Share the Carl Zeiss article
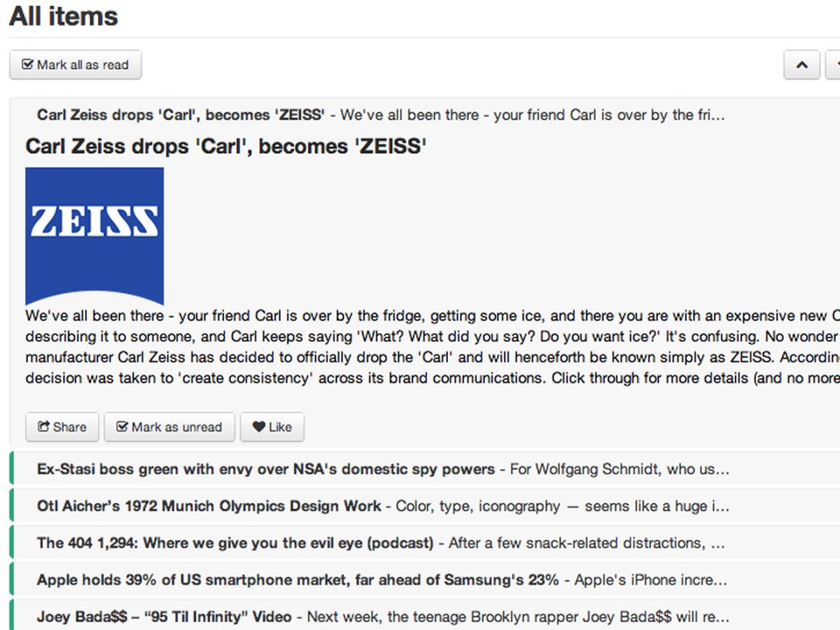This screenshot has height=630, width=840. 62,427
